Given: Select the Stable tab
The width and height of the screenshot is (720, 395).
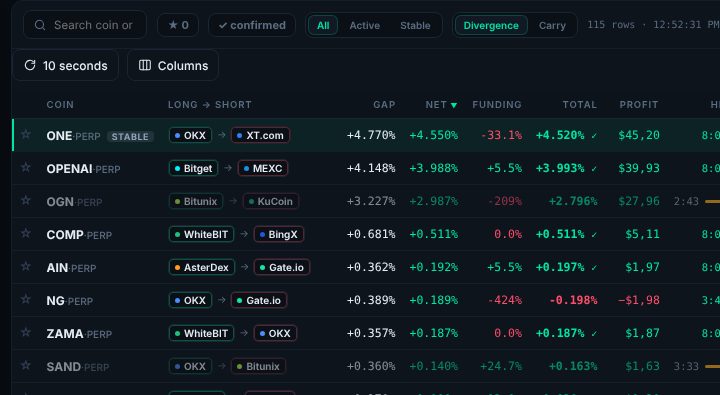Looking at the screenshot, I should coord(415,25).
